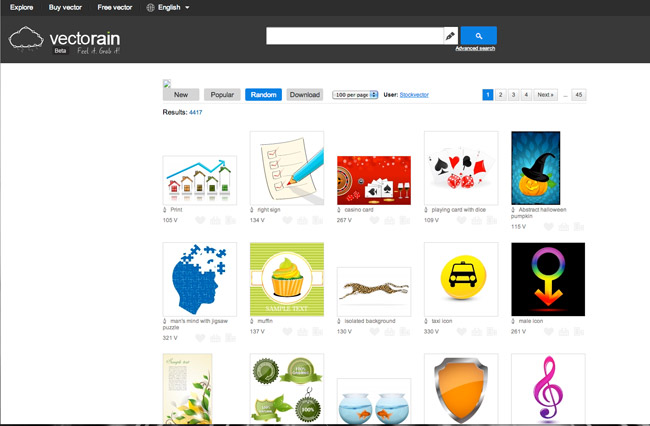Favorite the muffin vector
The image size is (650, 426).
pyautogui.click(x=287, y=332)
